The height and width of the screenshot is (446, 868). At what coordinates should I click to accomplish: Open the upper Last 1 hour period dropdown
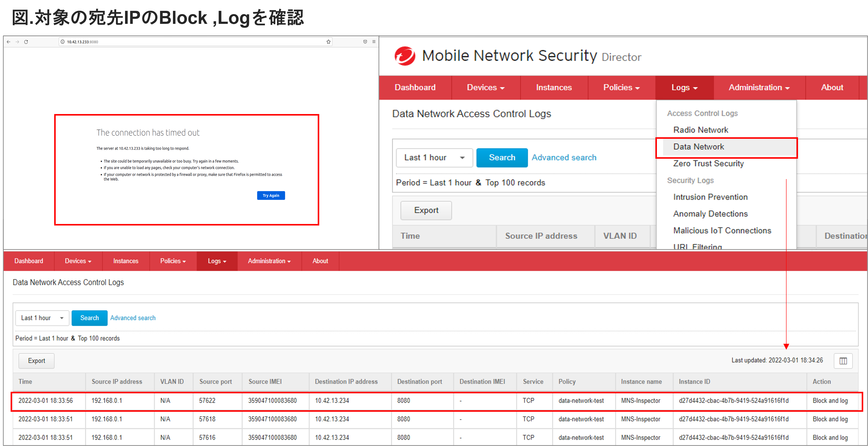[434, 157]
